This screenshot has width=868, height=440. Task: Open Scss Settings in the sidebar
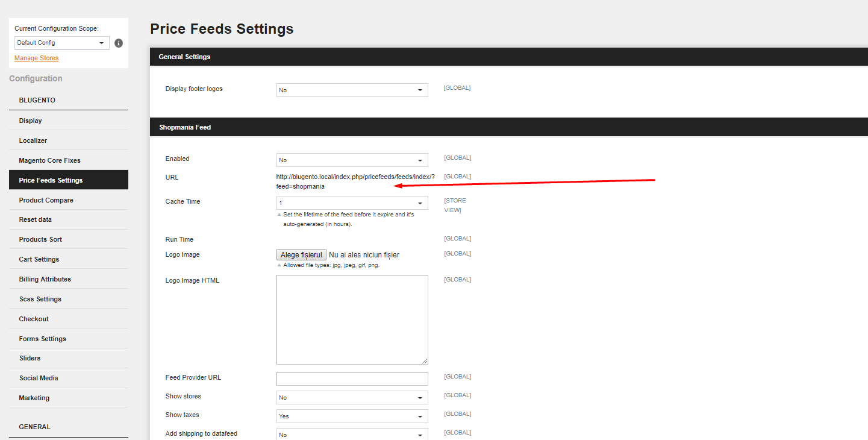coord(69,299)
